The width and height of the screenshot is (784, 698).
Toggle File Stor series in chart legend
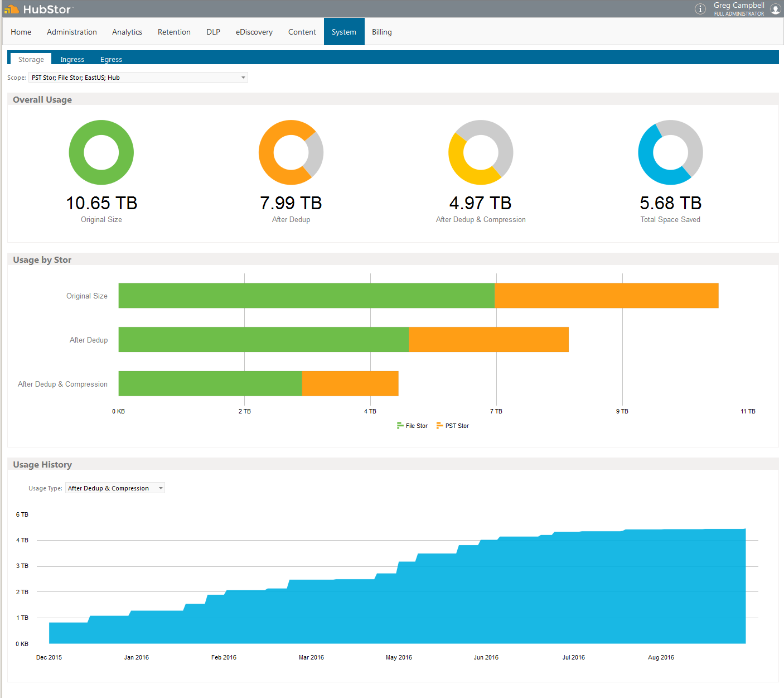412,426
